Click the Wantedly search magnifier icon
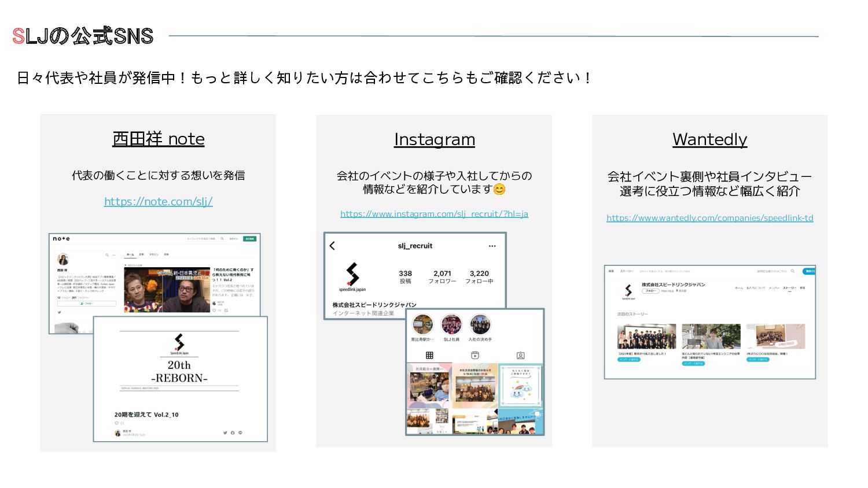The width and height of the screenshot is (868, 488). pos(793,271)
